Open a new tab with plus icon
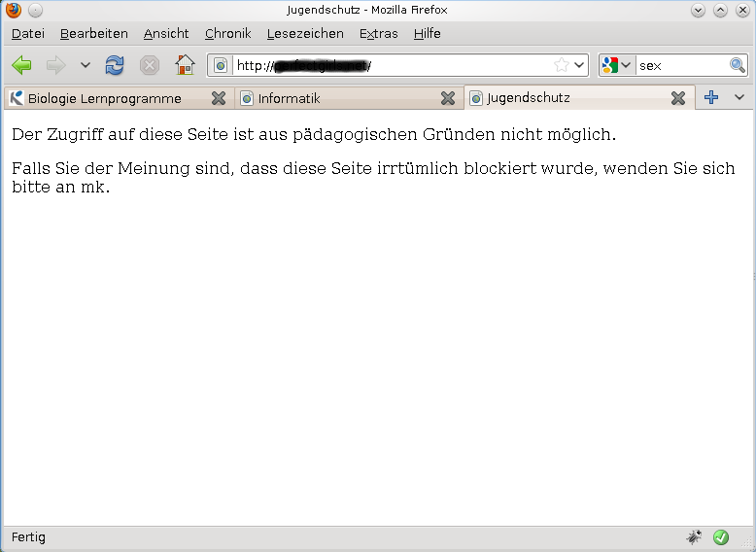Screen dimensions: 756x552 (711, 97)
